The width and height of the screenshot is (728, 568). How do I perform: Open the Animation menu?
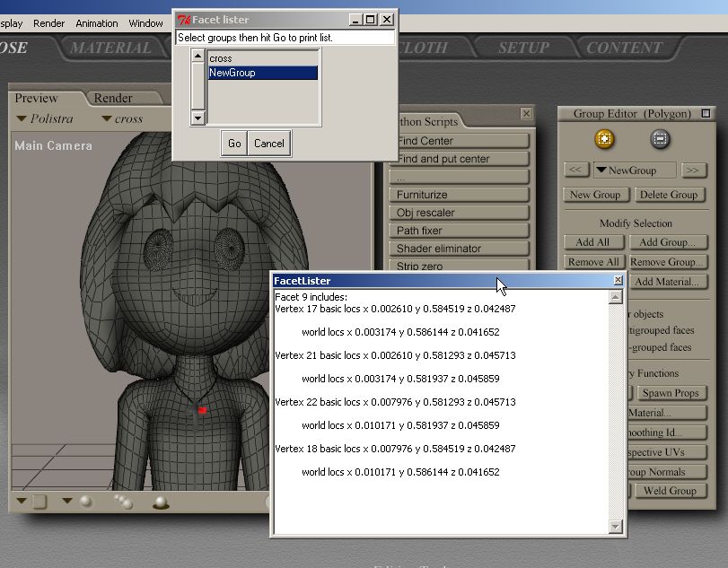pos(96,23)
